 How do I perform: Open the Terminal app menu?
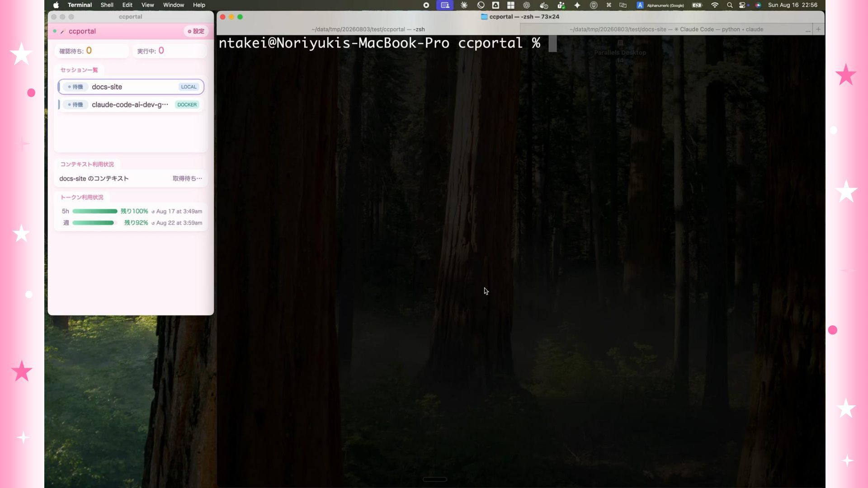coord(80,5)
